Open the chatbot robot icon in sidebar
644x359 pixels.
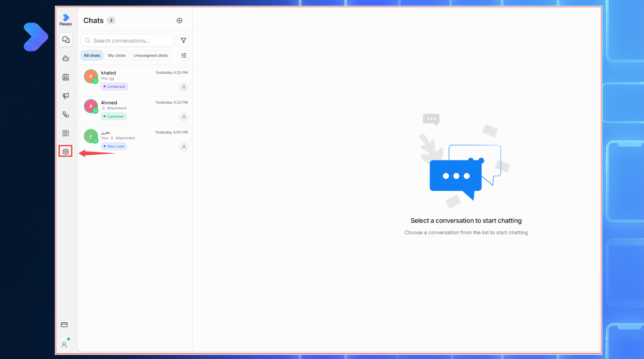click(x=66, y=58)
